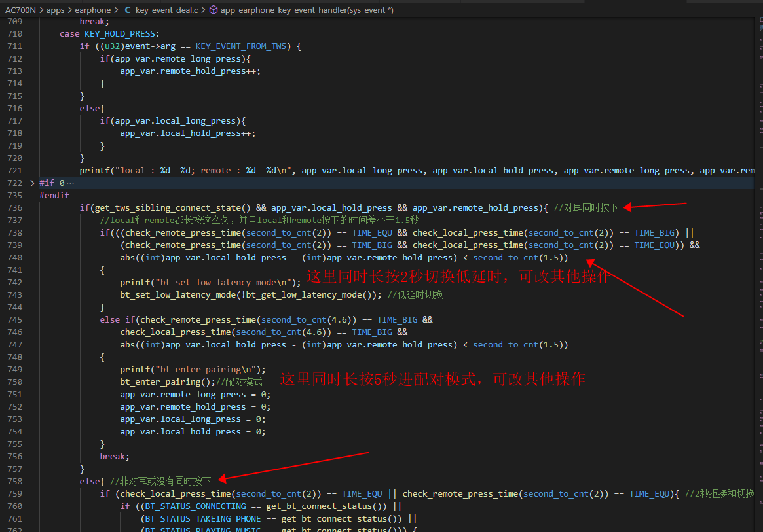Open the earphone breadcrumb folder
Viewport: 763px width, 532px height.
(93, 10)
